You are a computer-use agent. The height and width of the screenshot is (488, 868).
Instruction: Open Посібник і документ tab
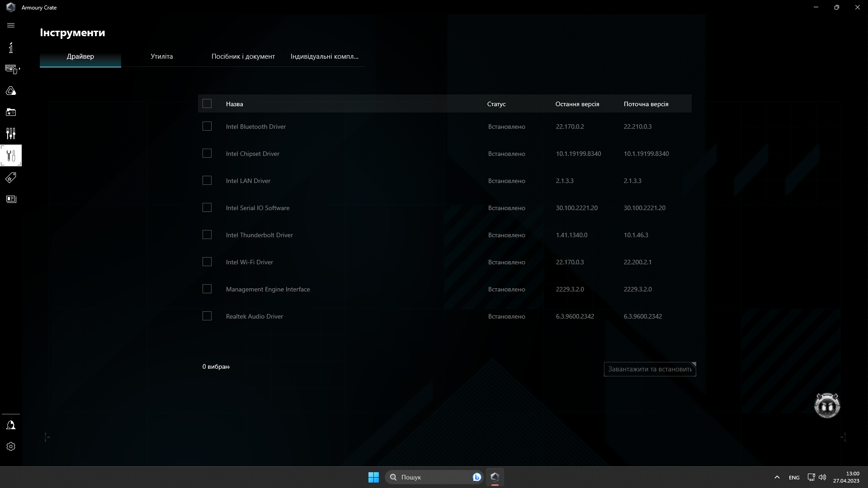(243, 56)
